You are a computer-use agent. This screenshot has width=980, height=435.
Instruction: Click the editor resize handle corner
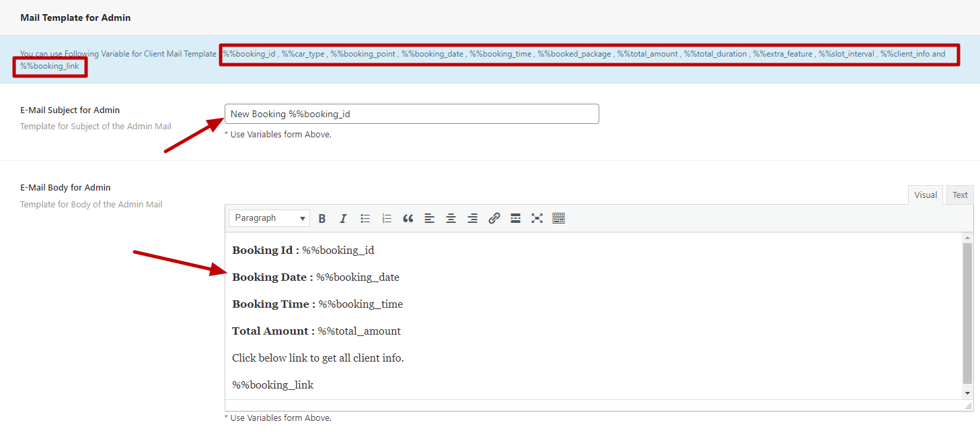click(969, 406)
